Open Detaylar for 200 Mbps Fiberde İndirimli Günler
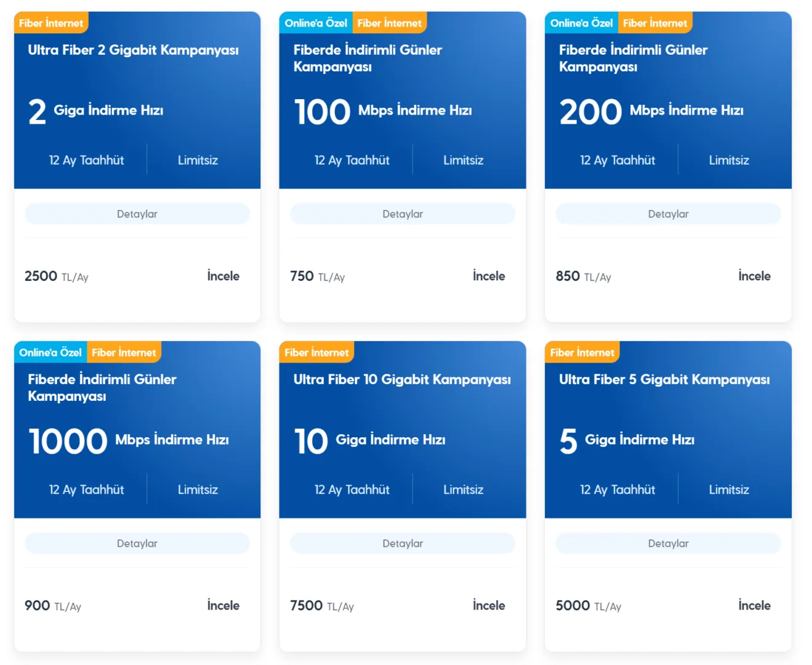Screen dimensions: 812x665 point(668,214)
